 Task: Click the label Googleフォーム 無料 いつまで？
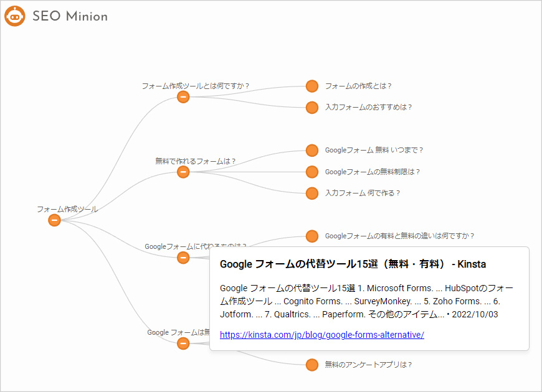pyautogui.click(x=374, y=150)
